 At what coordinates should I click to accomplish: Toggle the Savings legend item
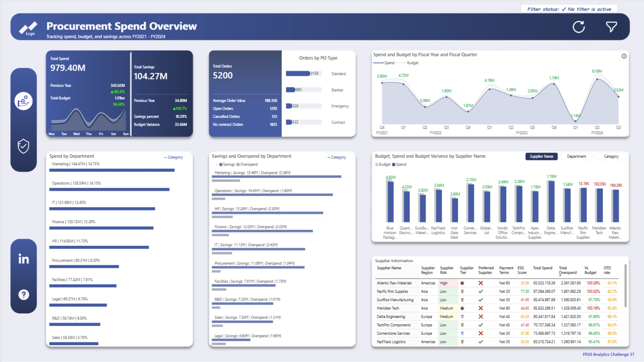(227, 164)
